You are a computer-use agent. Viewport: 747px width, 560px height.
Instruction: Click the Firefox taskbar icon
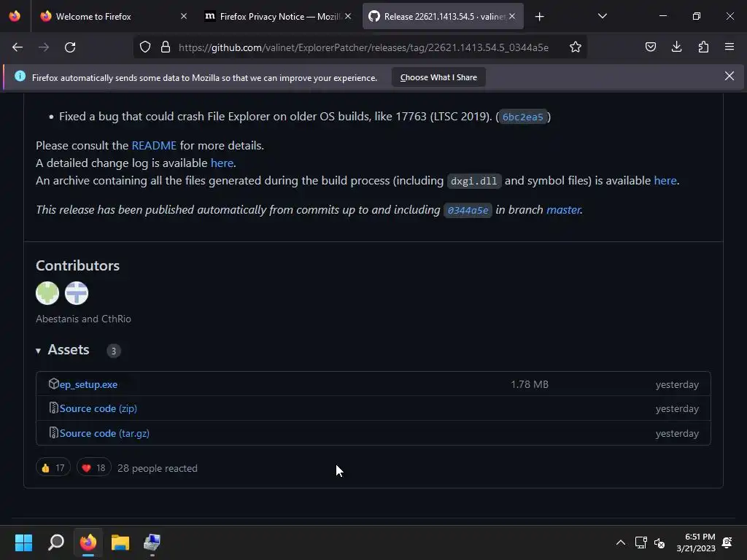[88, 542]
